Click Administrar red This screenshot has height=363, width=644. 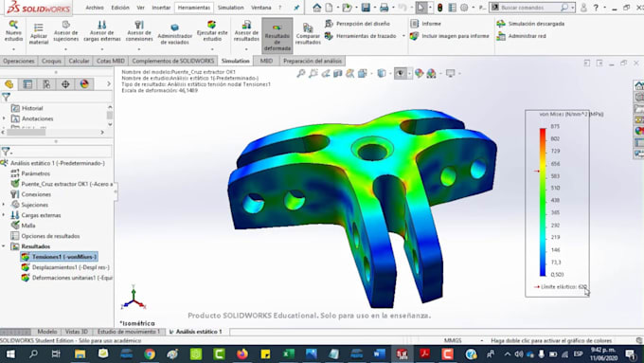(x=521, y=36)
